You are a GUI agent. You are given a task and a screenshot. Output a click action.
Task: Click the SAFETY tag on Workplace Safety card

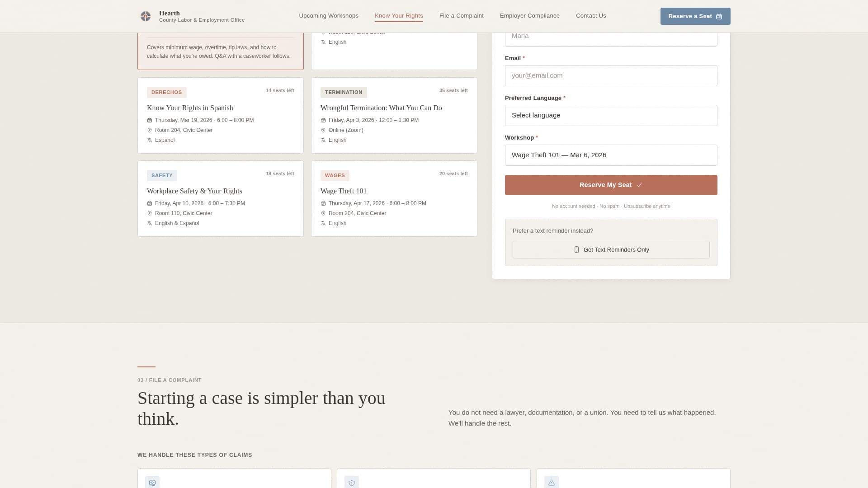(x=162, y=175)
